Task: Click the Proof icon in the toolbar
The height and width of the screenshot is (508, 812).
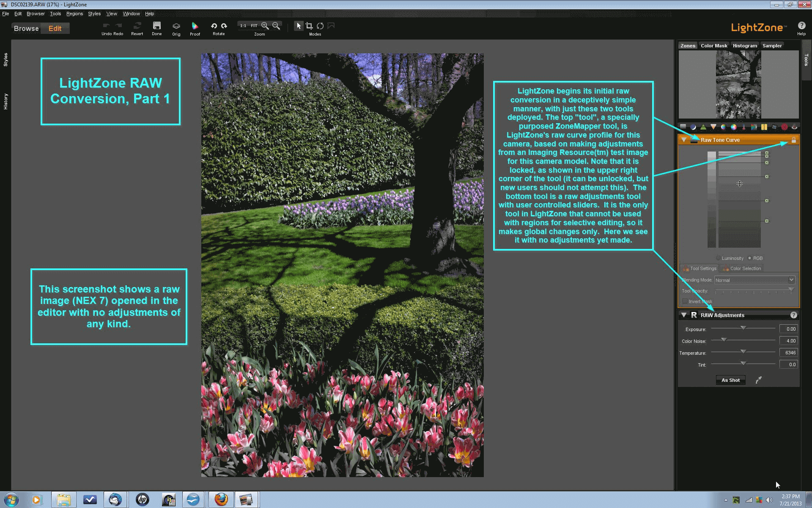Action: point(195,26)
